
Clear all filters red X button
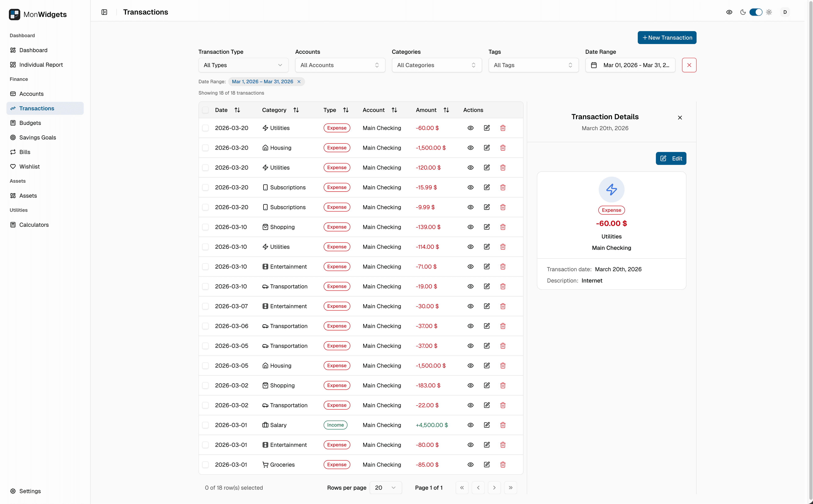[x=689, y=65]
